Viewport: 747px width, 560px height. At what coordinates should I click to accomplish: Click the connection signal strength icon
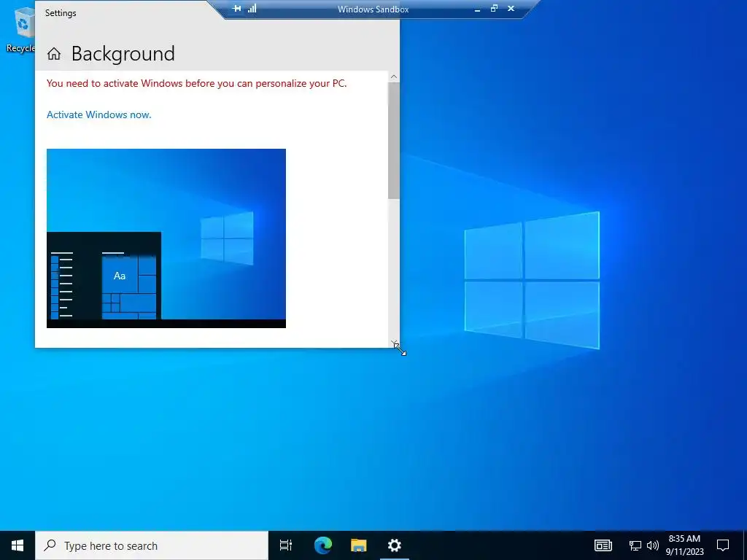252,9
